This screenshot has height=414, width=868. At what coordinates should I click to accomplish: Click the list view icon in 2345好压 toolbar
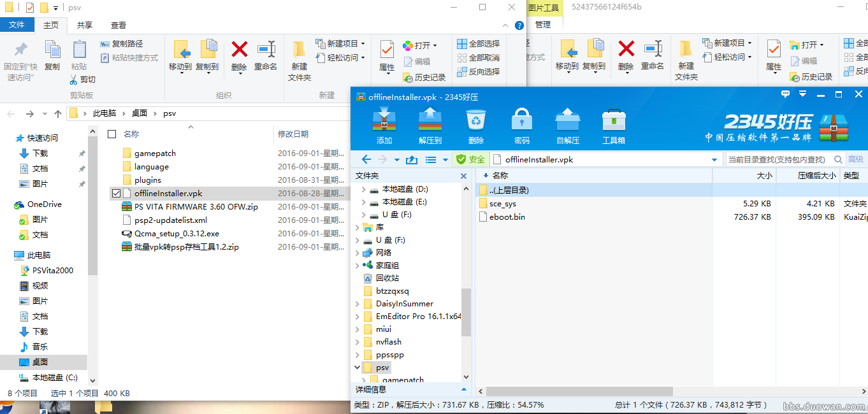click(x=431, y=159)
